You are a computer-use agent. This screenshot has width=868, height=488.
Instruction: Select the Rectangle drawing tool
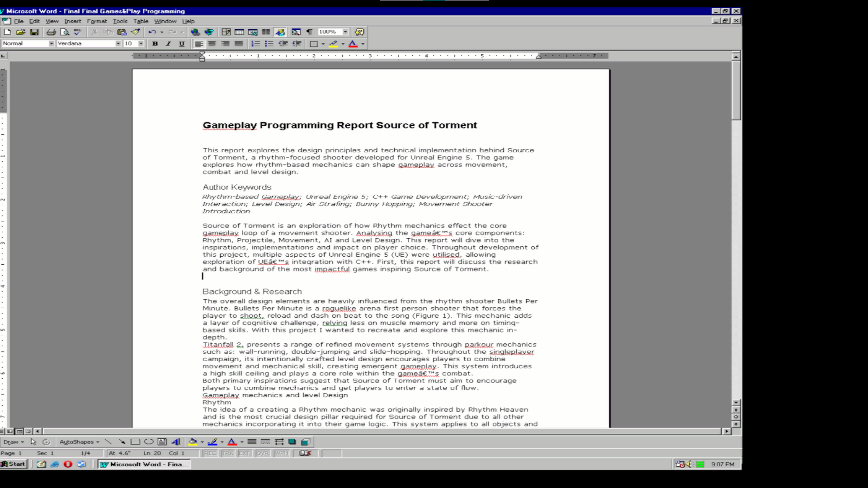[x=135, y=442]
